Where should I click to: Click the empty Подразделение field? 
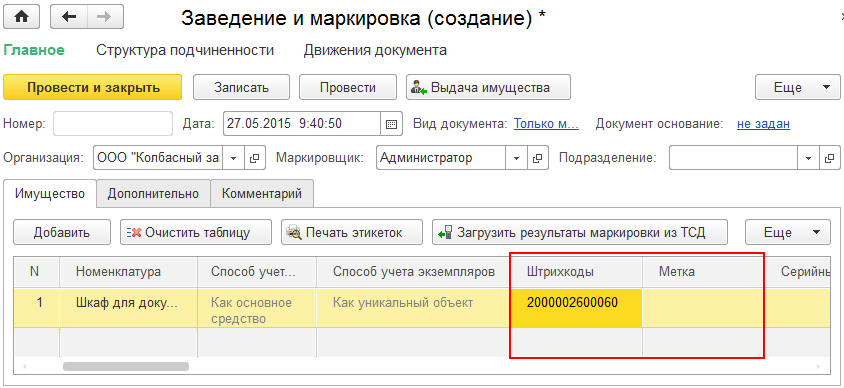click(733, 158)
